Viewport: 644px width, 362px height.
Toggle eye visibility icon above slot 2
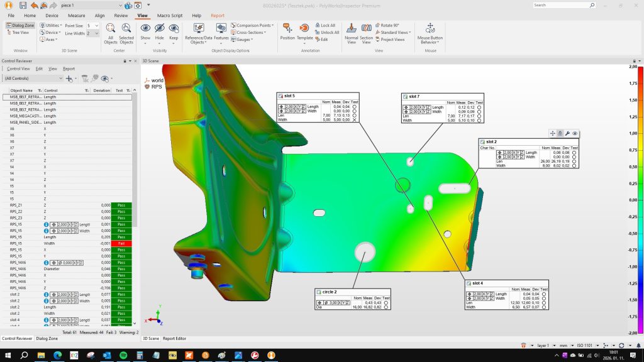point(575,133)
